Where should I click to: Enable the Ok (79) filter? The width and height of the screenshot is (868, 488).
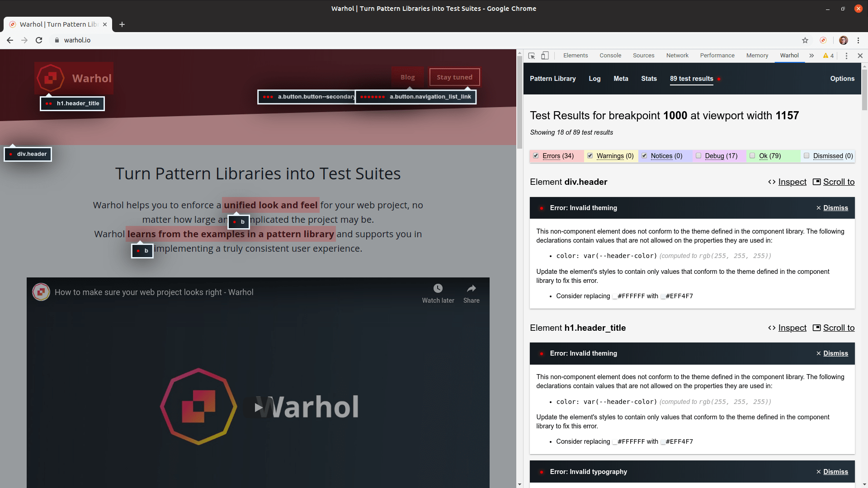pyautogui.click(x=752, y=155)
